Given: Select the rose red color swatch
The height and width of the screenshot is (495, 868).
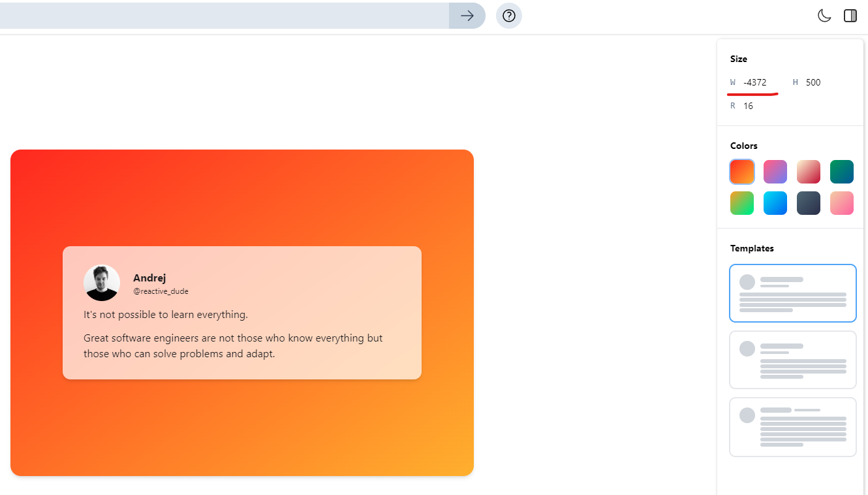Looking at the screenshot, I should point(809,171).
